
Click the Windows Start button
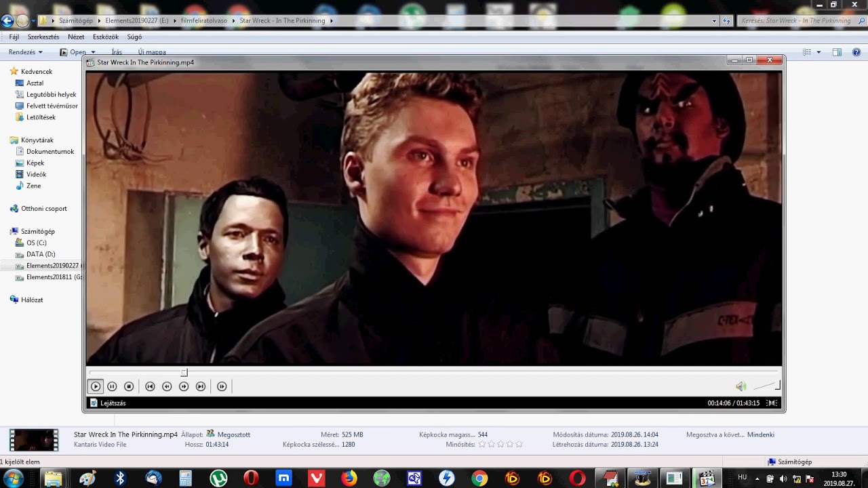pos(13,479)
